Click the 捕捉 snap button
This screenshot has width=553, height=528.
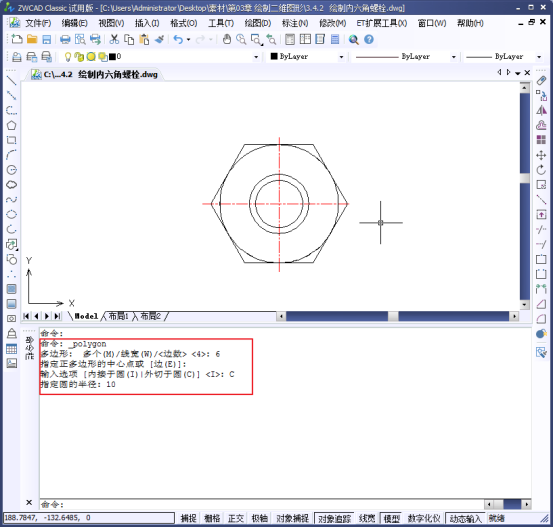tap(188, 518)
